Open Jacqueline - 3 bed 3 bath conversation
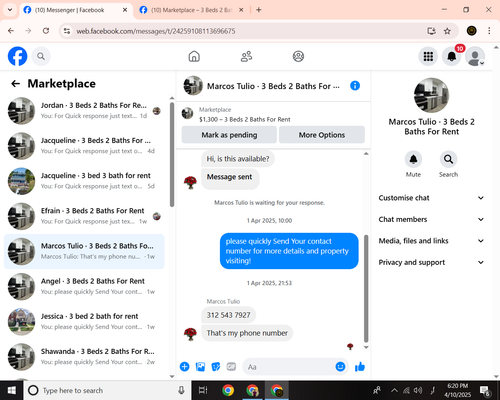500x400 pixels. (84, 181)
